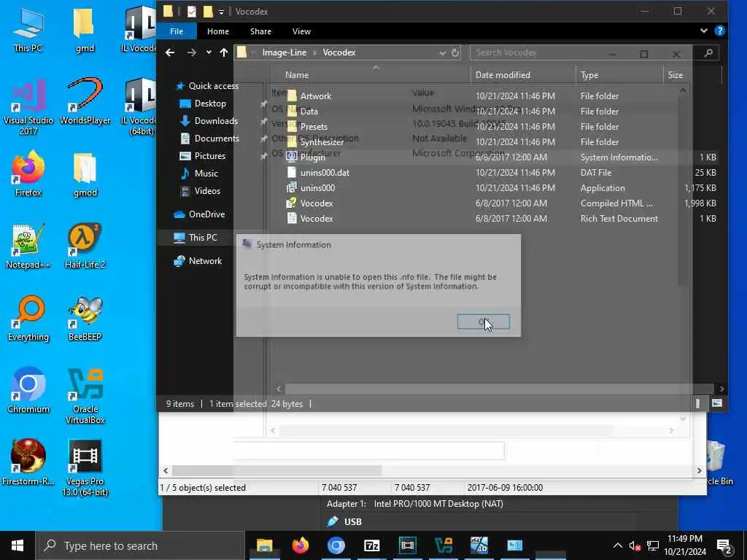Screen dimensions: 747x560
Task: Open the Share ribbon tab
Action: [260, 31]
